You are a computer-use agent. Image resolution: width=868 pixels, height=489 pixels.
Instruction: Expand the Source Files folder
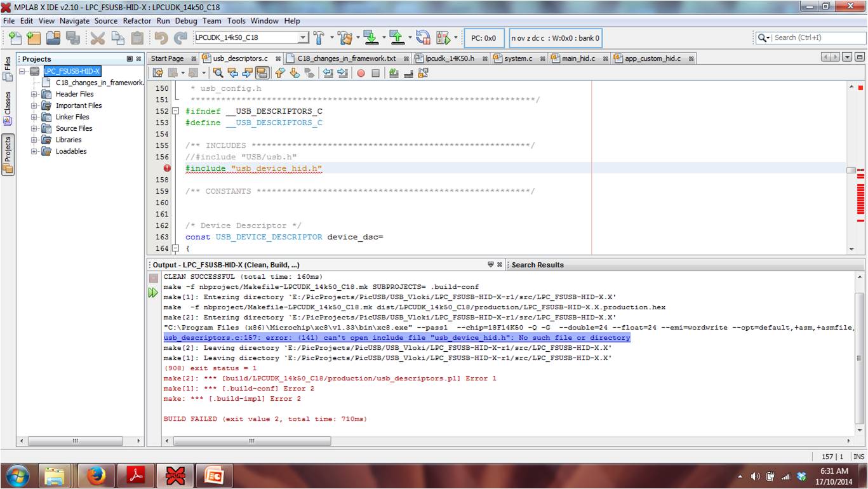coord(34,128)
